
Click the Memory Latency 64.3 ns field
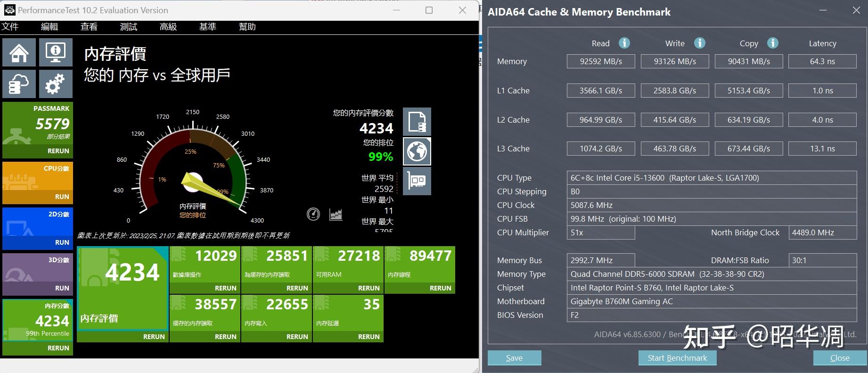coord(822,61)
